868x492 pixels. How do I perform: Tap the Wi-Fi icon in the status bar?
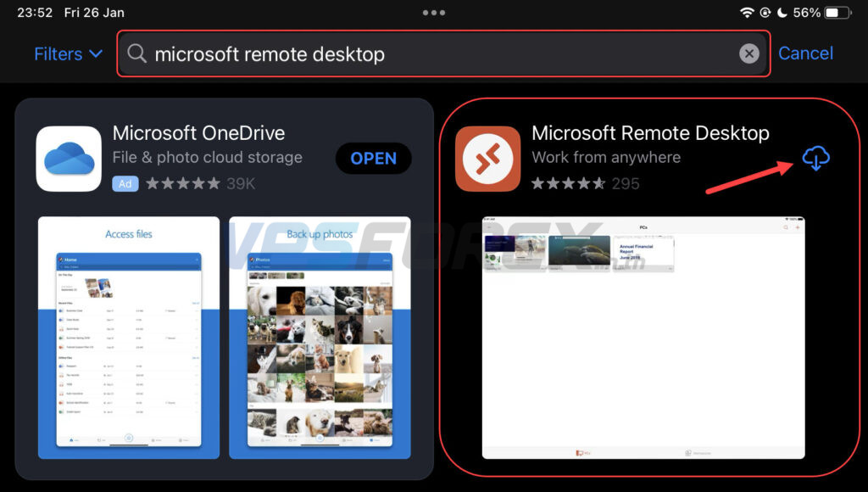point(747,13)
